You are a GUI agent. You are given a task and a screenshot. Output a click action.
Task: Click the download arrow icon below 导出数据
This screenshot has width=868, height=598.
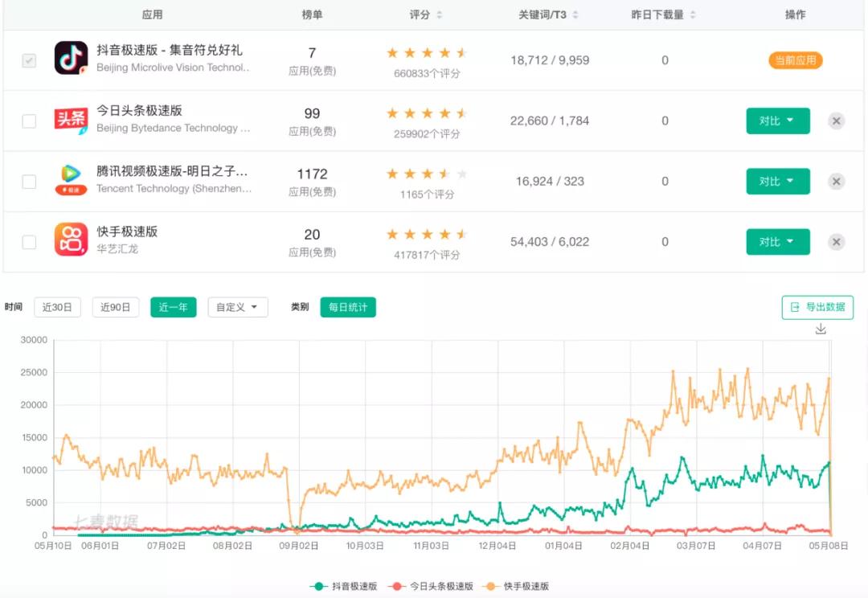(821, 329)
